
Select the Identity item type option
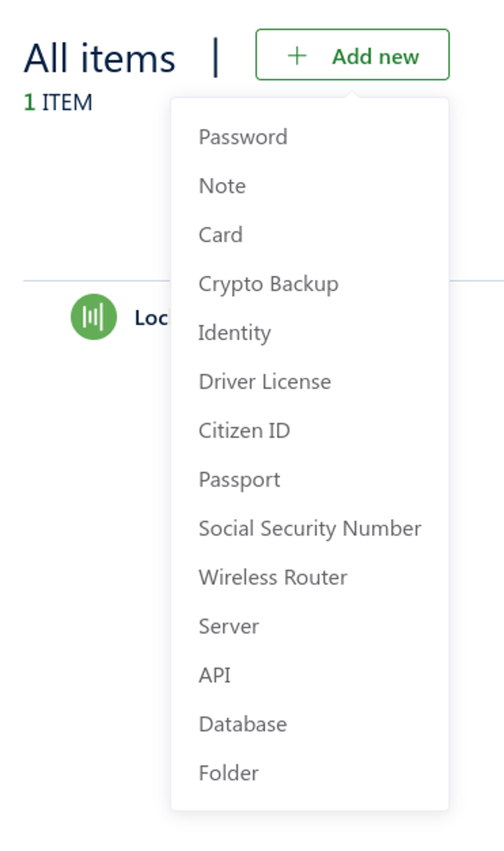(x=235, y=332)
